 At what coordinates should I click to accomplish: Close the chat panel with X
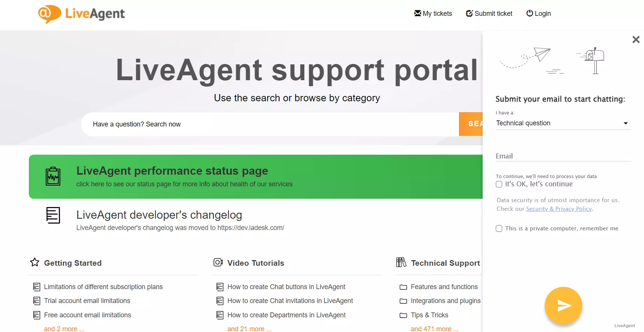click(636, 40)
